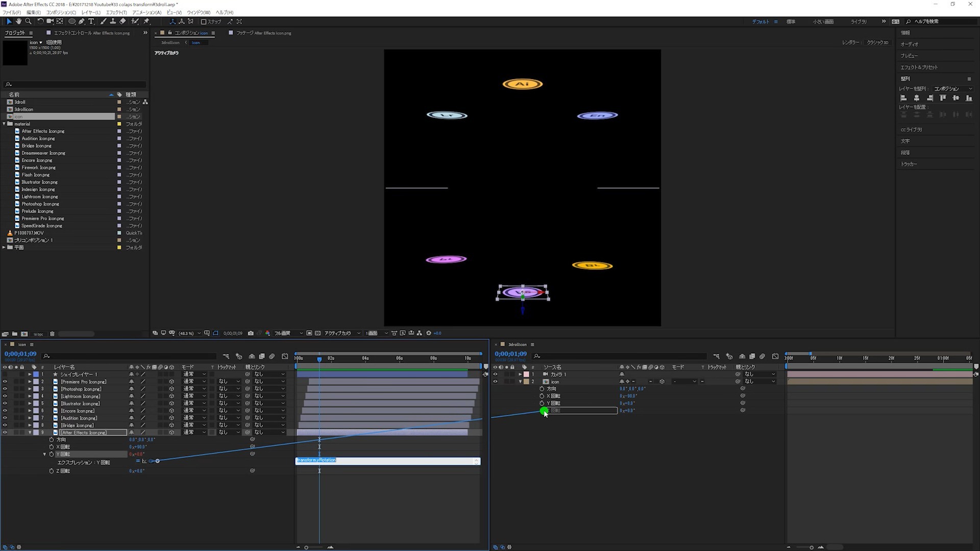This screenshot has width=980, height=551.
Task: Expand the 平面 folder in Project
Action: coord(4,247)
